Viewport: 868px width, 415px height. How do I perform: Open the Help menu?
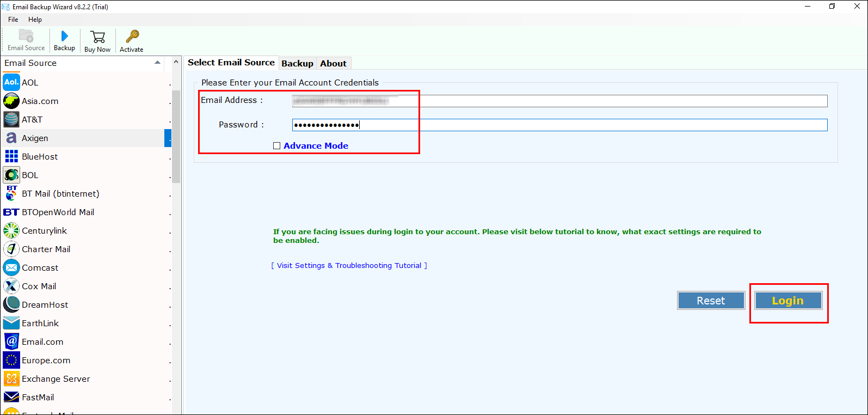pyautogui.click(x=35, y=20)
